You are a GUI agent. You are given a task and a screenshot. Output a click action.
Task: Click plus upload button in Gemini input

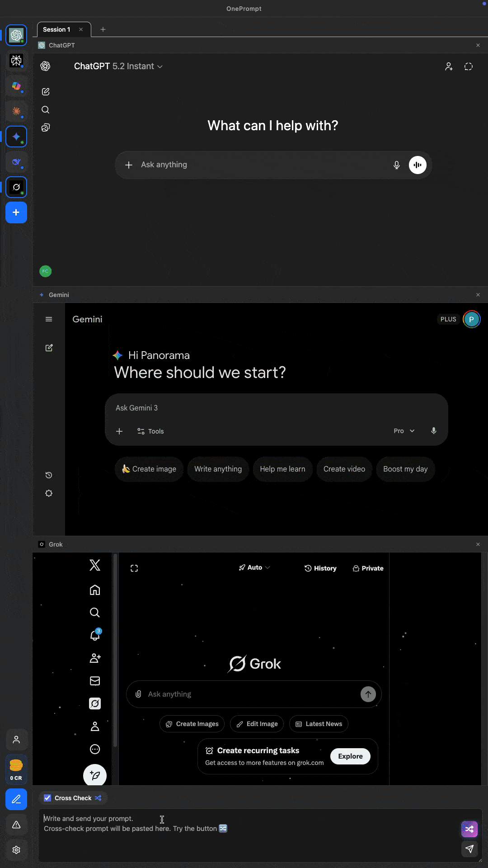coord(119,431)
